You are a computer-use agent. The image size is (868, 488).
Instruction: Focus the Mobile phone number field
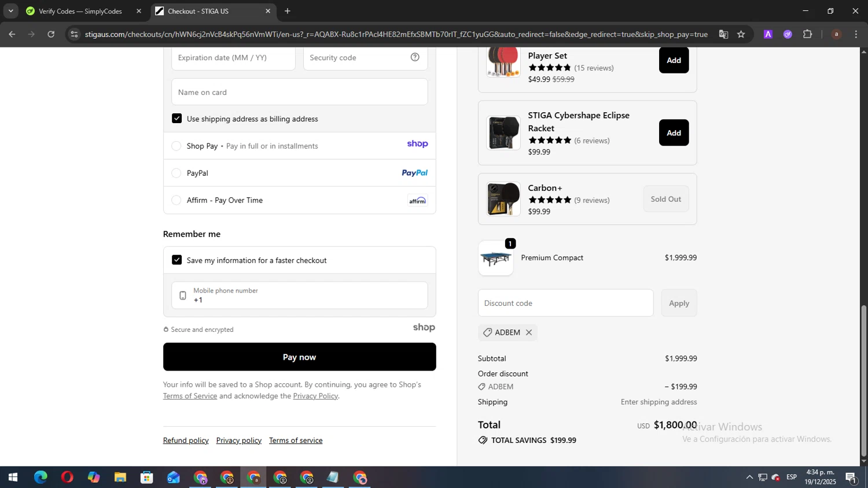[x=300, y=295]
